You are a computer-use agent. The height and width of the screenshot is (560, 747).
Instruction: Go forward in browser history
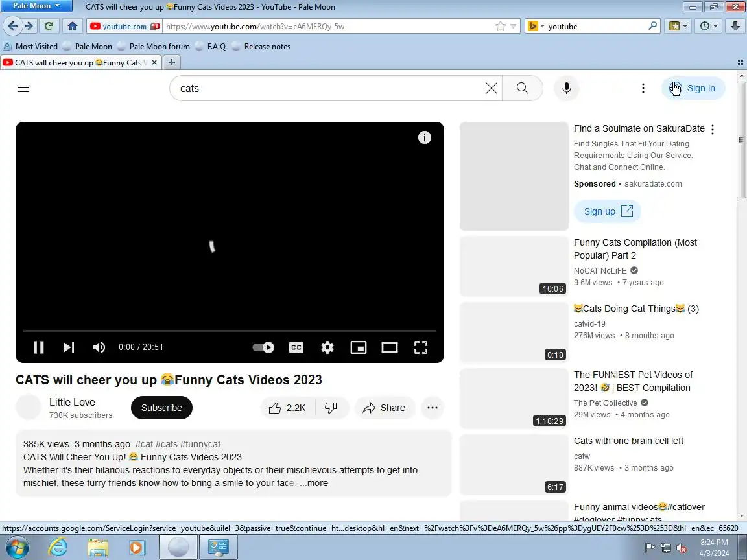pos(29,26)
